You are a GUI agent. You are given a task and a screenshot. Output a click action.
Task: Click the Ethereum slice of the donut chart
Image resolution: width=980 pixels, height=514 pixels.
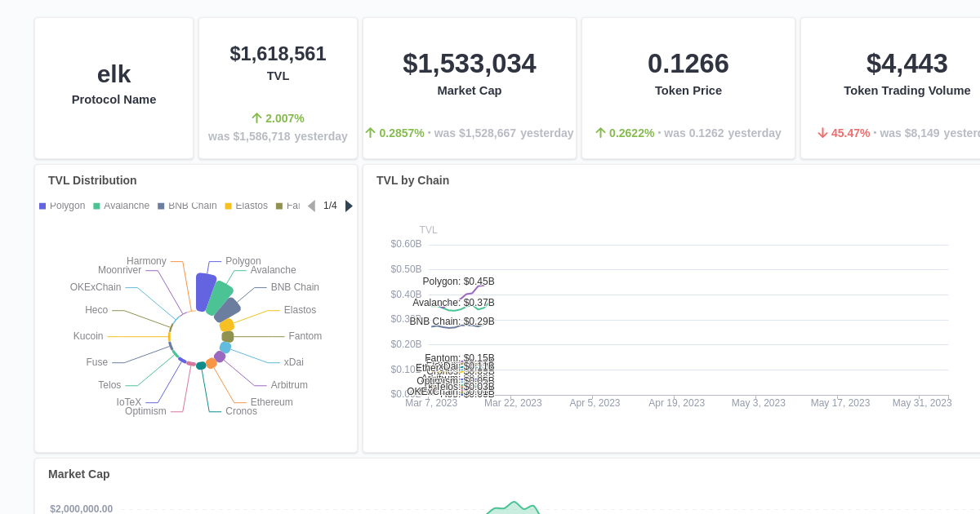pos(212,363)
